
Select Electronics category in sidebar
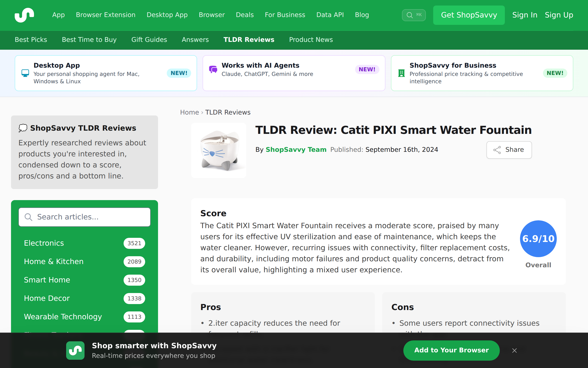coord(85,243)
